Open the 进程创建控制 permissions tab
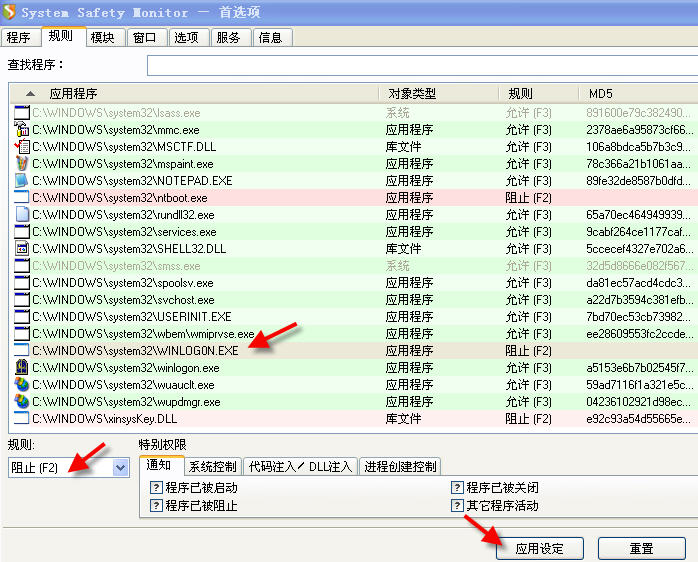698x562 pixels. click(400, 467)
